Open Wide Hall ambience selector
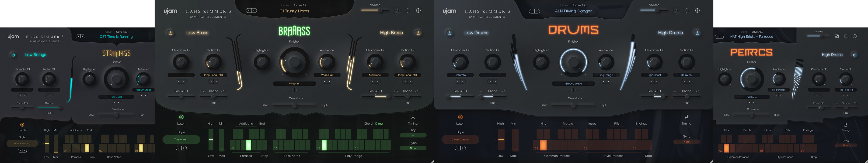Image resolution: width=868 pixels, height=163 pixels. [x=327, y=75]
